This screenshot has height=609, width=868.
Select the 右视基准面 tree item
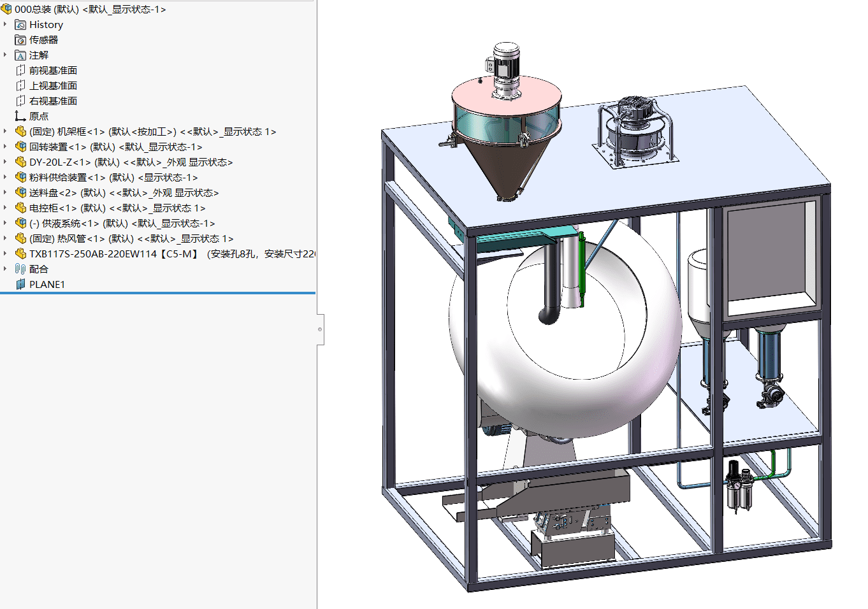coord(53,101)
